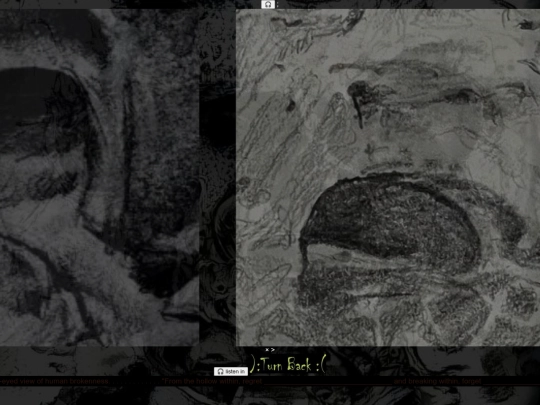Click the small x icon above Turn Back
The image size is (540, 405).
(x=267, y=350)
